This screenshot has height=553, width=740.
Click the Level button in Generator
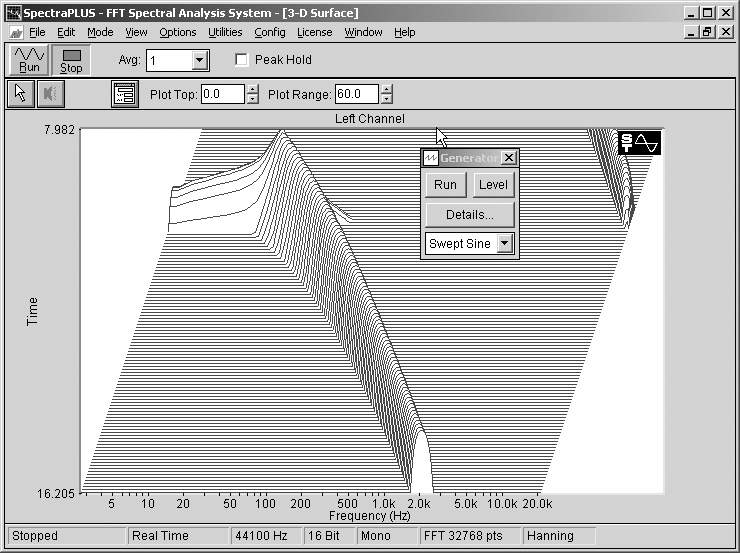click(492, 185)
